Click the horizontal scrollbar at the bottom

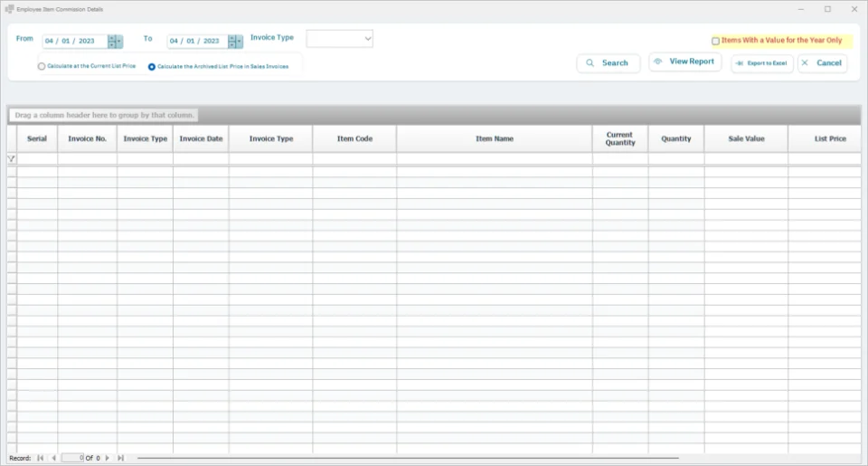pos(408,458)
